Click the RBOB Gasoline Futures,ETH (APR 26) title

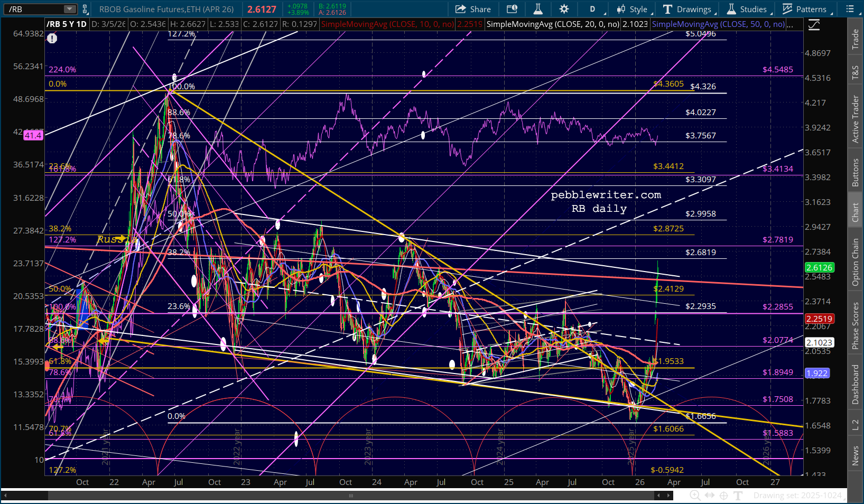click(x=168, y=9)
